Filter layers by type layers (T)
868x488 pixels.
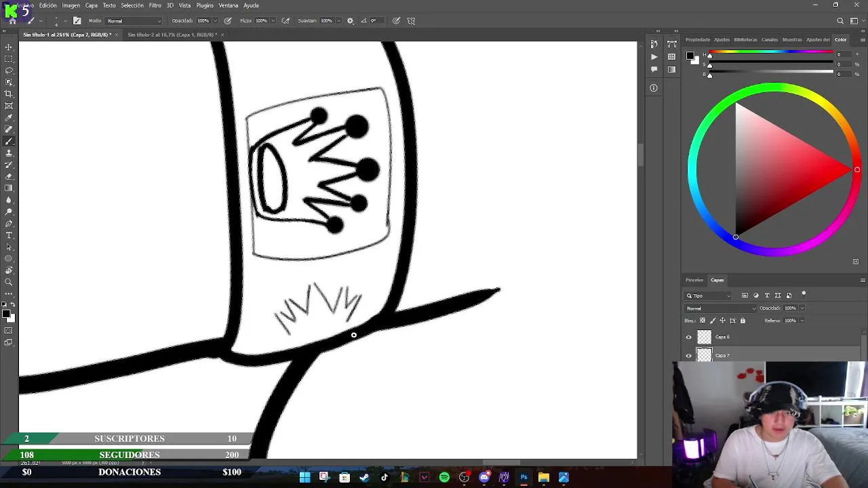click(x=767, y=296)
